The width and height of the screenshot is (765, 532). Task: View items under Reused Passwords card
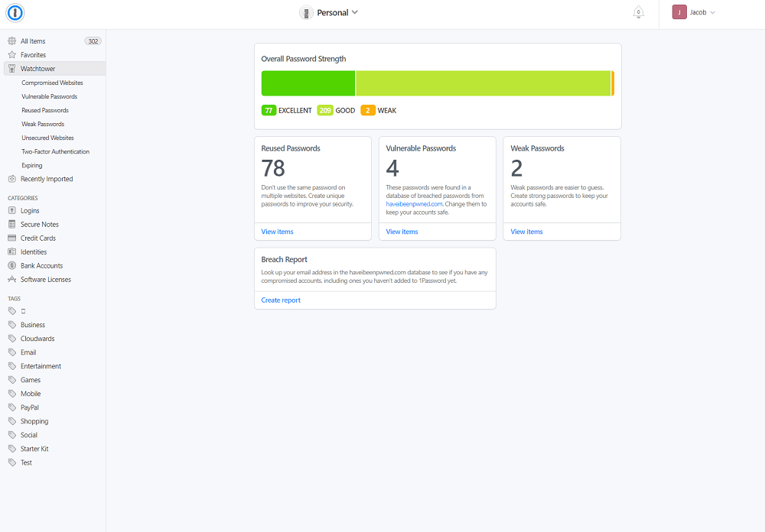(x=277, y=232)
